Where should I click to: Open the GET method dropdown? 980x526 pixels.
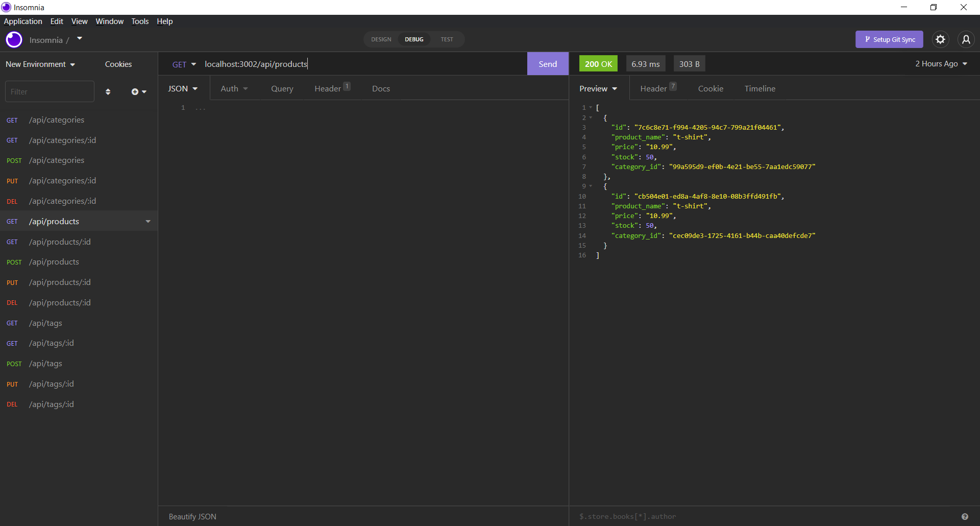click(184, 64)
